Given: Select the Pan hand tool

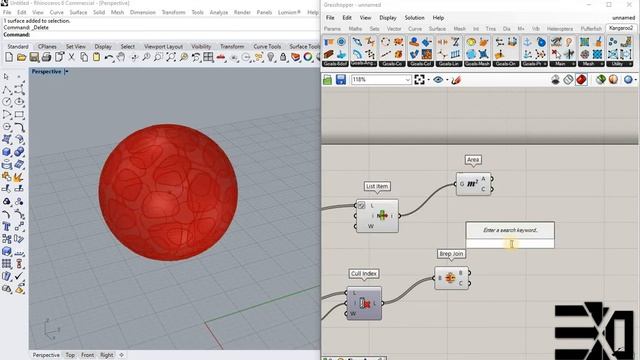Looking at the screenshot, I should coord(121,58).
